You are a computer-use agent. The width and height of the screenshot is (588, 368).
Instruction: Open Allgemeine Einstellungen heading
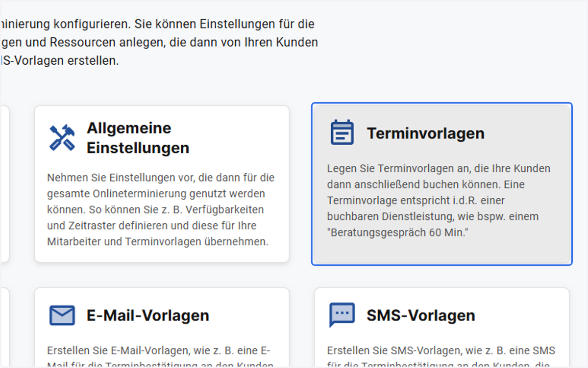point(138,138)
